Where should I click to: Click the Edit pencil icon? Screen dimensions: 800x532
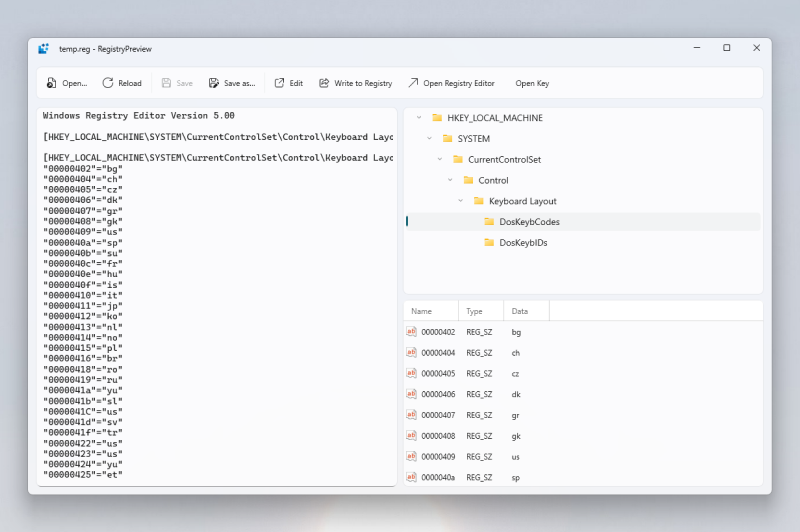click(280, 83)
